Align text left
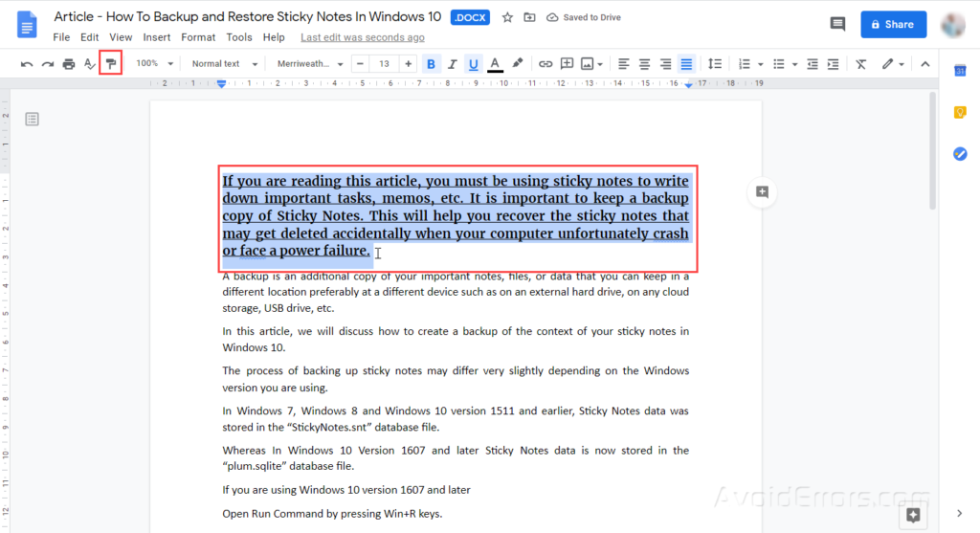 [x=623, y=64]
